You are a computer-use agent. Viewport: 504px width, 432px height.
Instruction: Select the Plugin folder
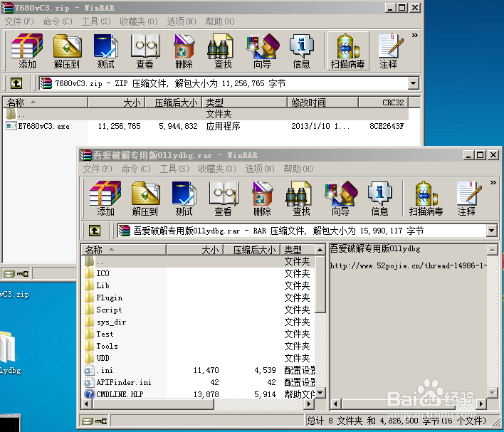click(x=104, y=297)
